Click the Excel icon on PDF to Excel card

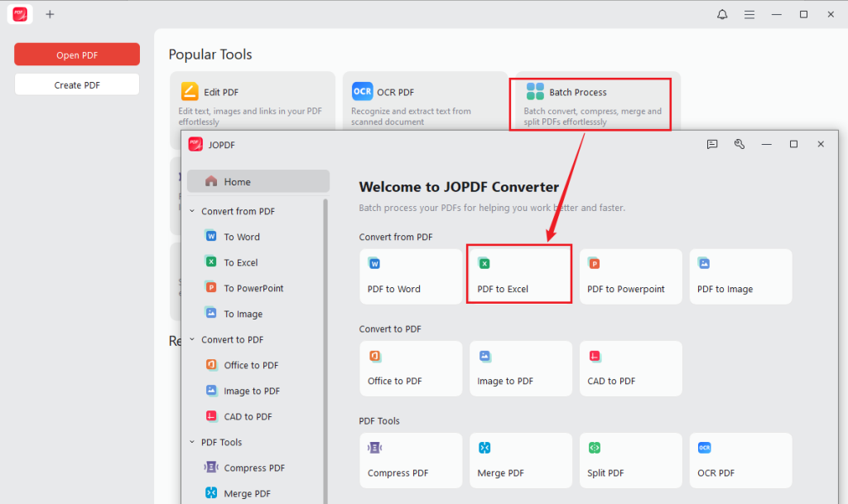[x=484, y=264]
